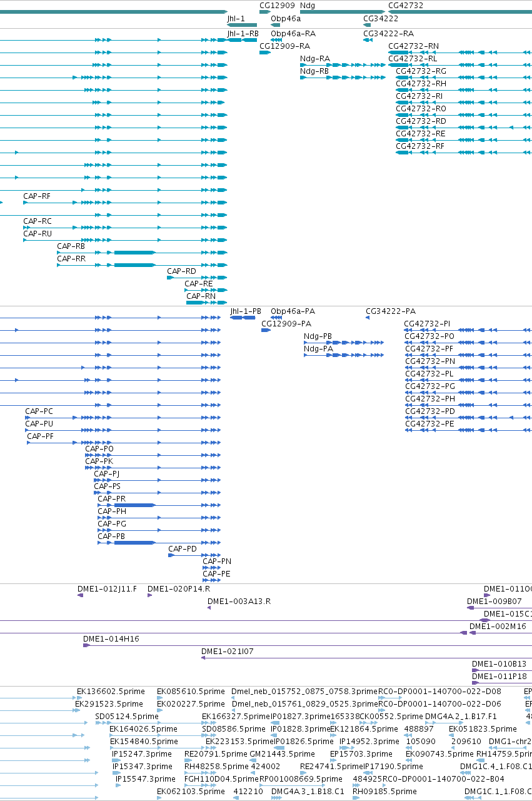Select the Obp46a-RA transcript label
Screen dimensions: 532x801
tap(293, 34)
